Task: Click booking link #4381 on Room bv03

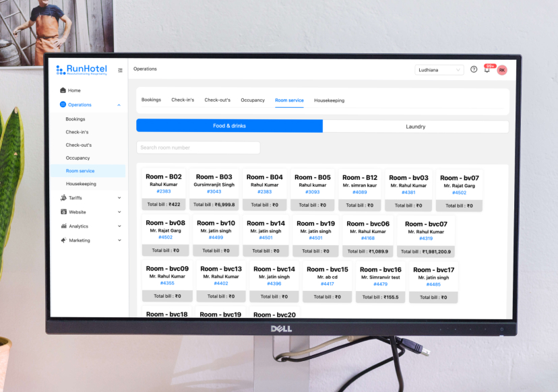Action: (408, 193)
